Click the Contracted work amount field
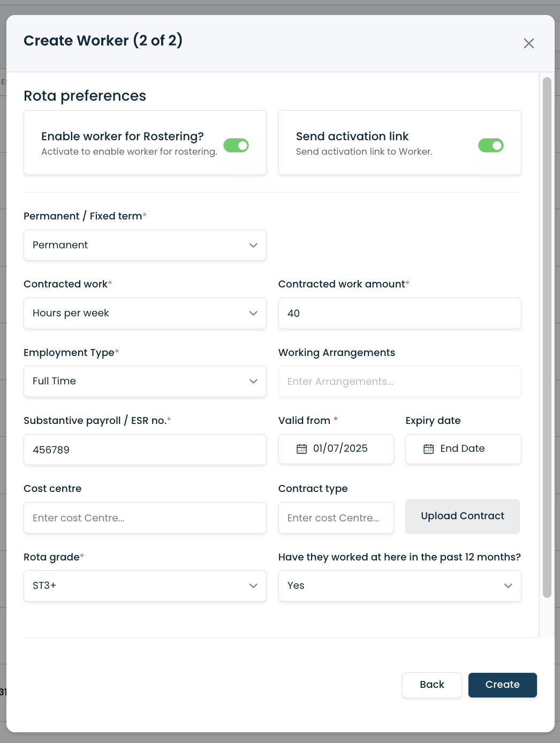 399,313
